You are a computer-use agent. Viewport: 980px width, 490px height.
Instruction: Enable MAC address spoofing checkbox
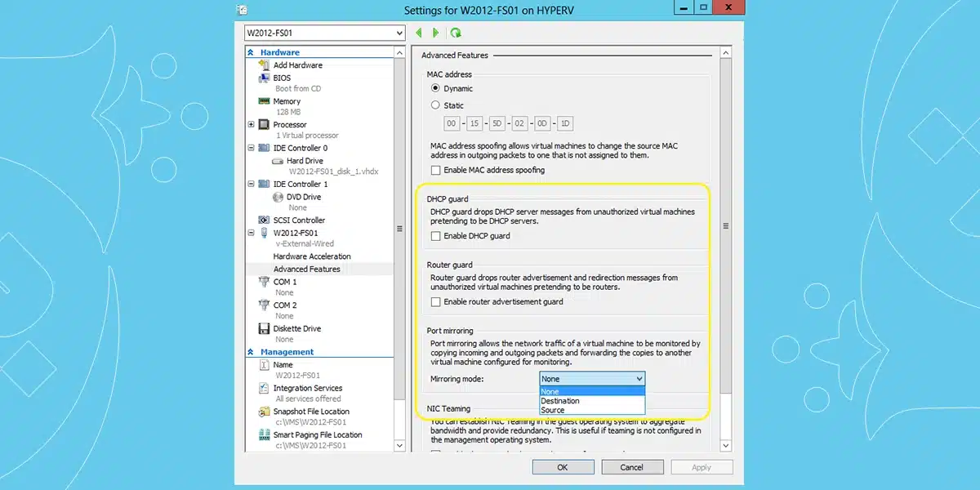coord(436,170)
